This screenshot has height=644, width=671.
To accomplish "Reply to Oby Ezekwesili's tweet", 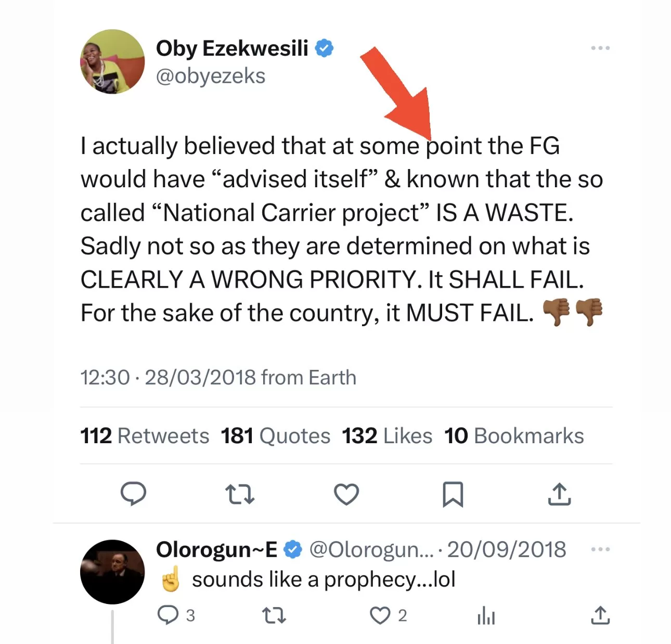I will (x=134, y=495).
